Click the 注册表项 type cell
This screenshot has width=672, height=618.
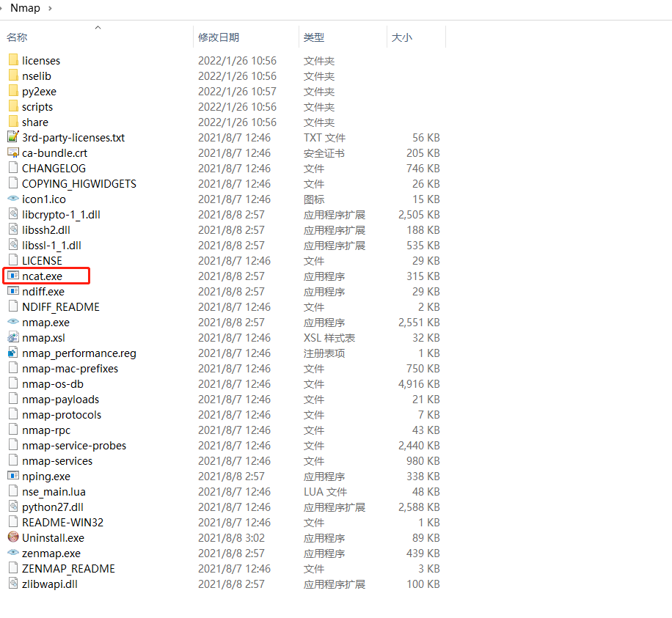(324, 353)
